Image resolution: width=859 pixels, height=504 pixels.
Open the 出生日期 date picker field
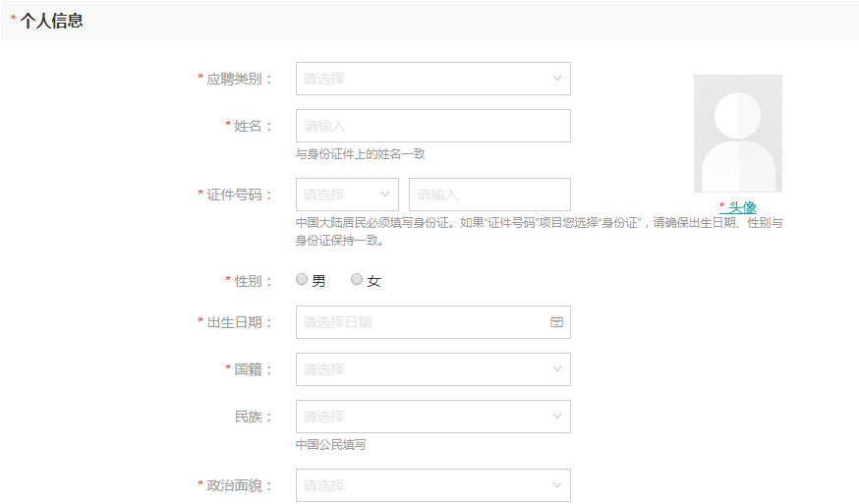[x=423, y=322]
